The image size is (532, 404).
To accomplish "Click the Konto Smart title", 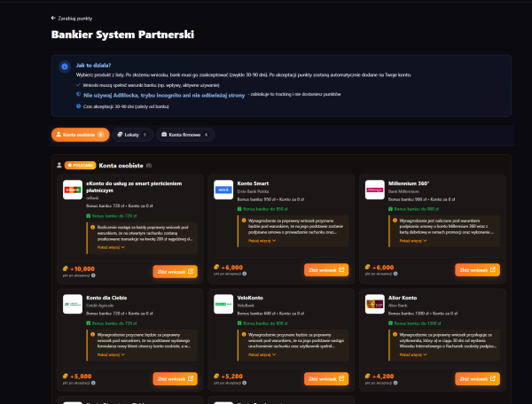I will tap(253, 183).
